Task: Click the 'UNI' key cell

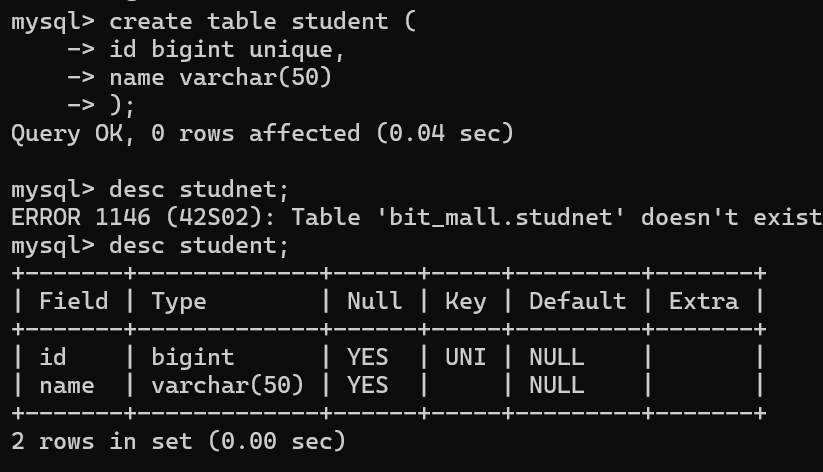Action: (464, 357)
